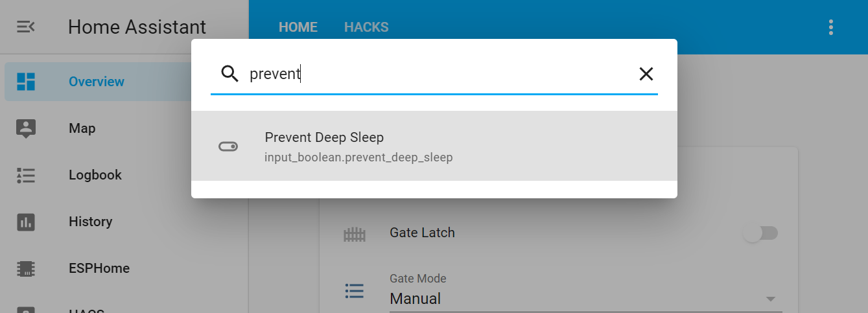Click the Map sidebar icon
868x313 pixels.
(x=26, y=128)
